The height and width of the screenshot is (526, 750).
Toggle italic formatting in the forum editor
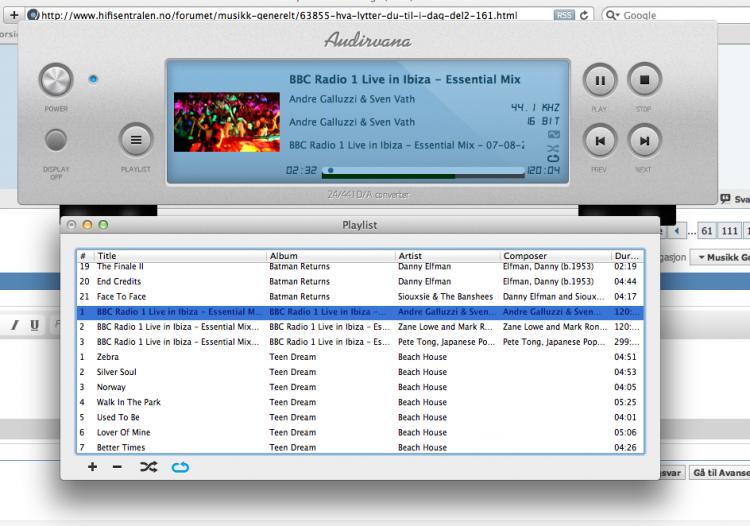[15, 325]
